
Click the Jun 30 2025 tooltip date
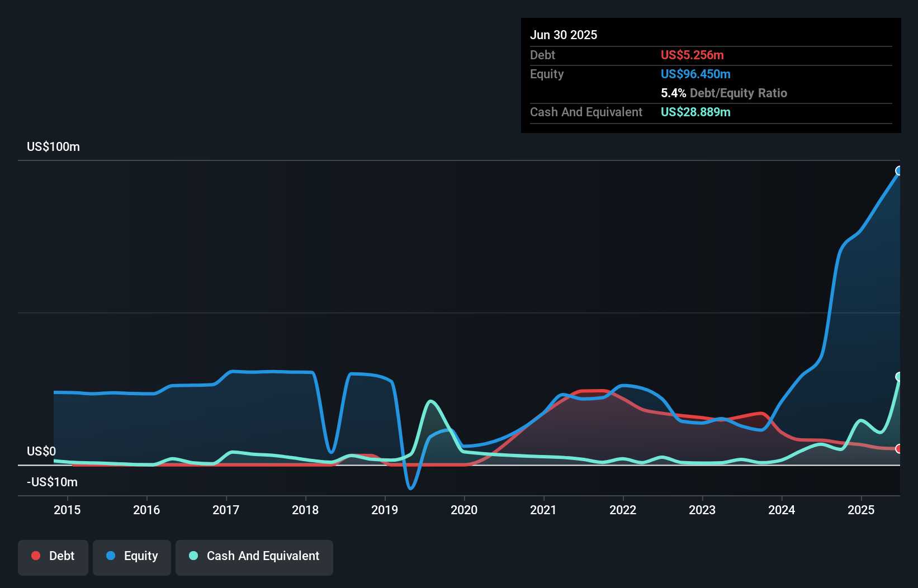[564, 35]
